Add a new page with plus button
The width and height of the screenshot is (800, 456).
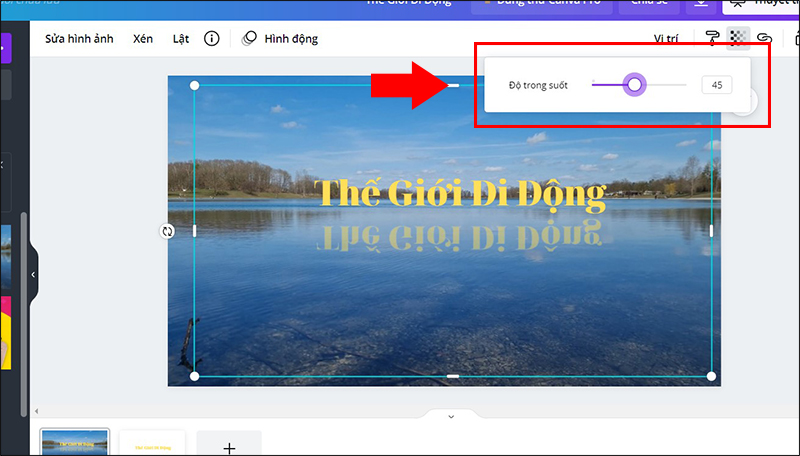coord(229,443)
